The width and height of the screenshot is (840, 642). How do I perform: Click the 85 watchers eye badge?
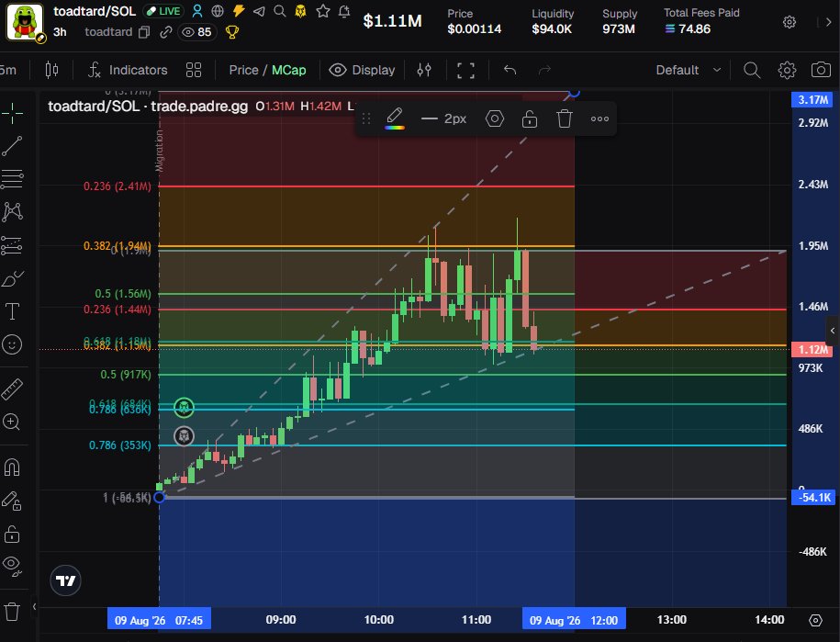pyautogui.click(x=196, y=32)
